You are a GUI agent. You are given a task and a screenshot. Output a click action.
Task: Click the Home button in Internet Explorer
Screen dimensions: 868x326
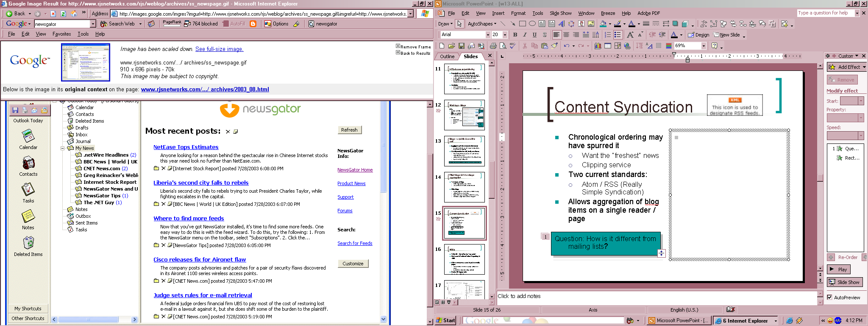74,14
